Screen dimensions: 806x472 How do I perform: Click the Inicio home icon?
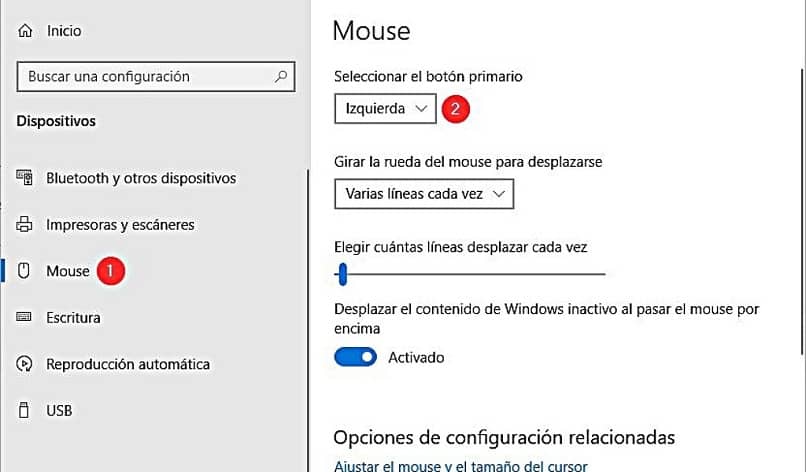tap(25, 32)
